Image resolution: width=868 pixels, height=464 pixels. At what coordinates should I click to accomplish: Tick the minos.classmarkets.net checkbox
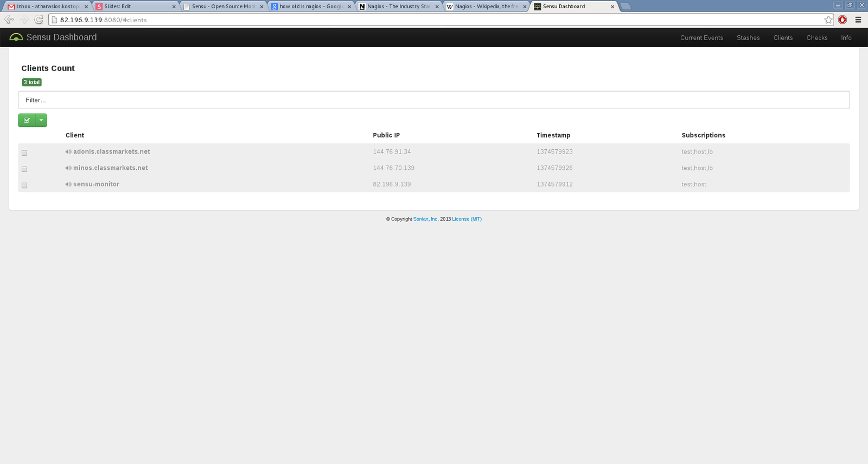tap(24, 169)
